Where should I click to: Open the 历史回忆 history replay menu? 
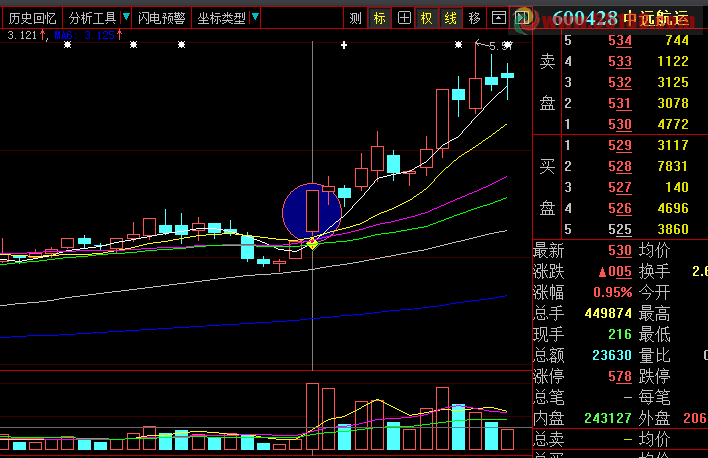(32, 18)
